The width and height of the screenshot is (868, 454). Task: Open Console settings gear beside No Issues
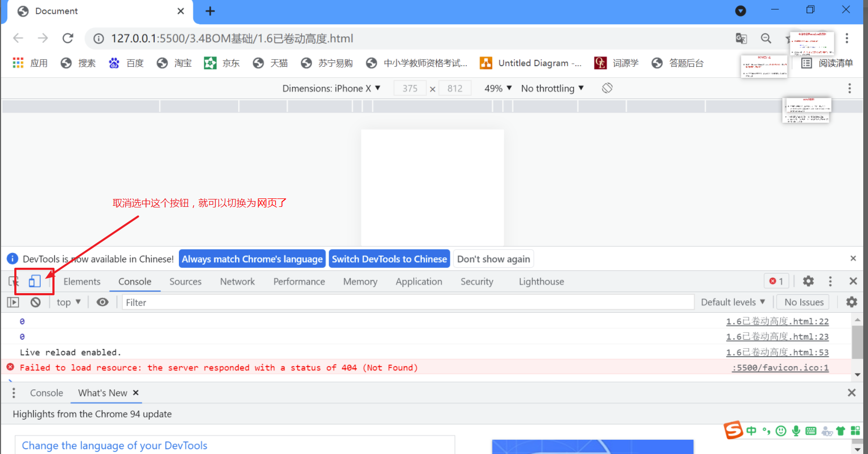pyautogui.click(x=852, y=302)
